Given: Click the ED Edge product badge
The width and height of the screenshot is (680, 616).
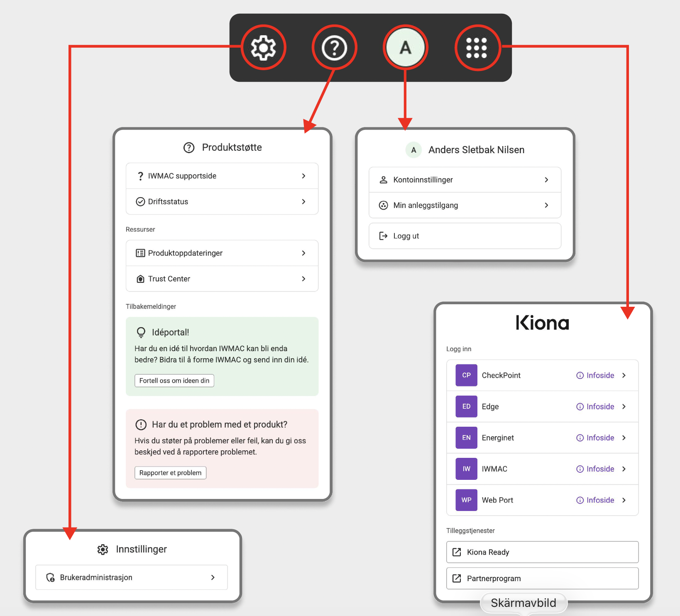Looking at the screenshot, I should pos(466,406).
